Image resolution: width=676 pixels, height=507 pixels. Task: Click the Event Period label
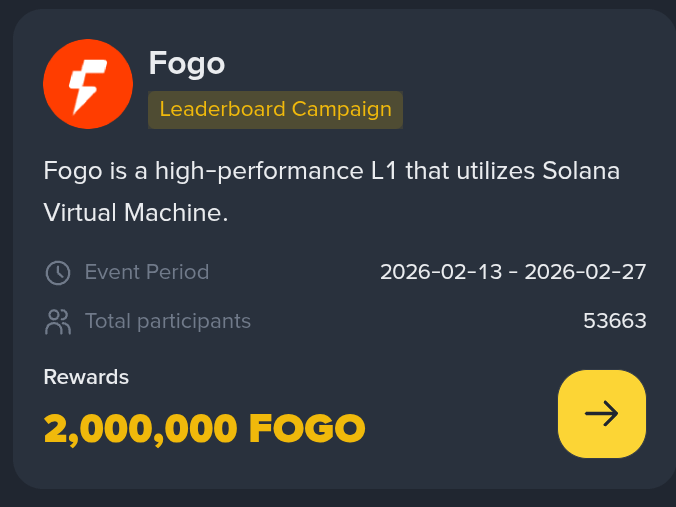coord(147,272)
